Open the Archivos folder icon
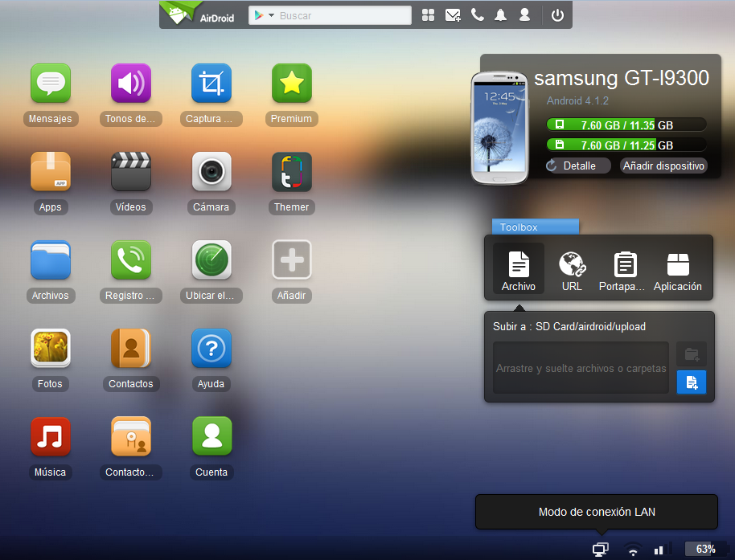Image resolution: width=735 pixels, height=560 pixels. click(51, 260)
